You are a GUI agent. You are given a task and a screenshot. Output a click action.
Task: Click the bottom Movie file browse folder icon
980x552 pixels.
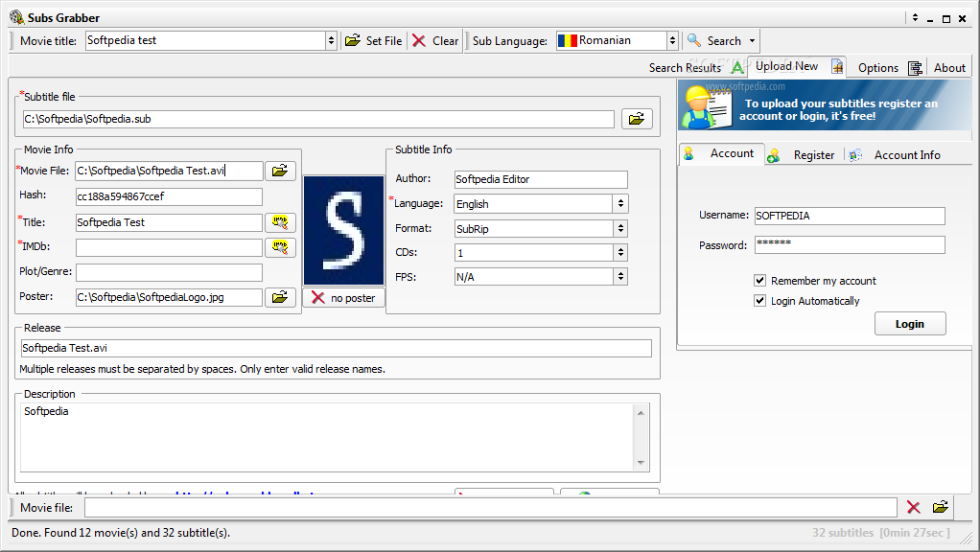point(940,507)
